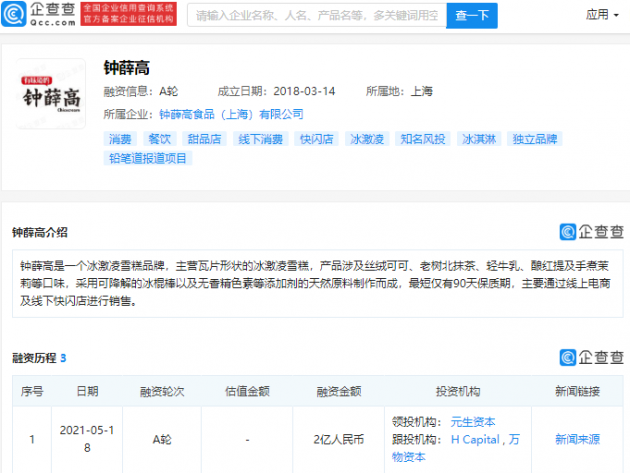Click the 成立日期 2018-03-14 text
The height and width of the screenshot is (473, 630).
pos(276,91)
